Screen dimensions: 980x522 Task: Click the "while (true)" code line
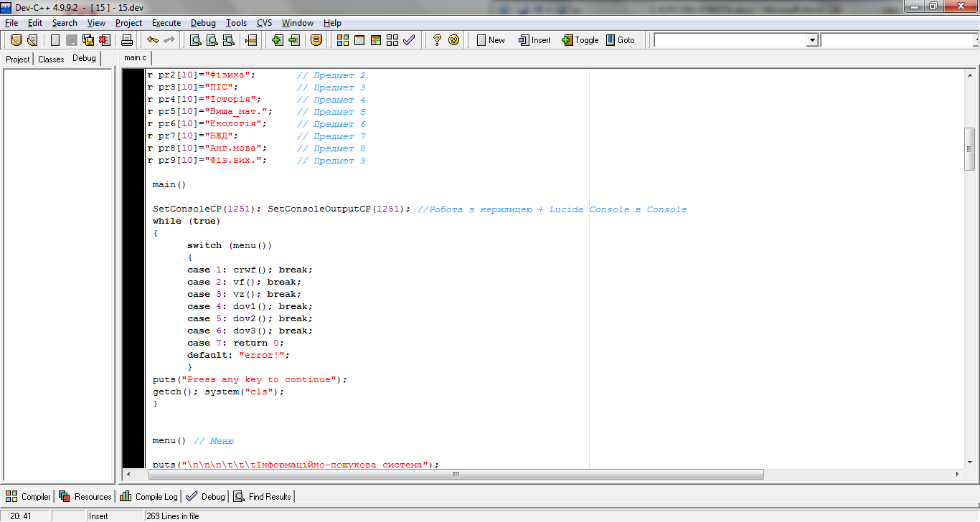tap(187, 221)
